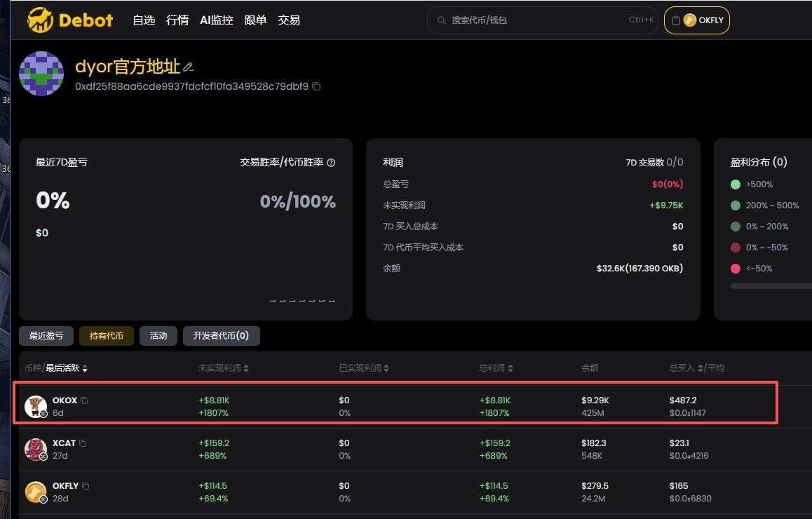Open the 自选 menu

(144, 20)
